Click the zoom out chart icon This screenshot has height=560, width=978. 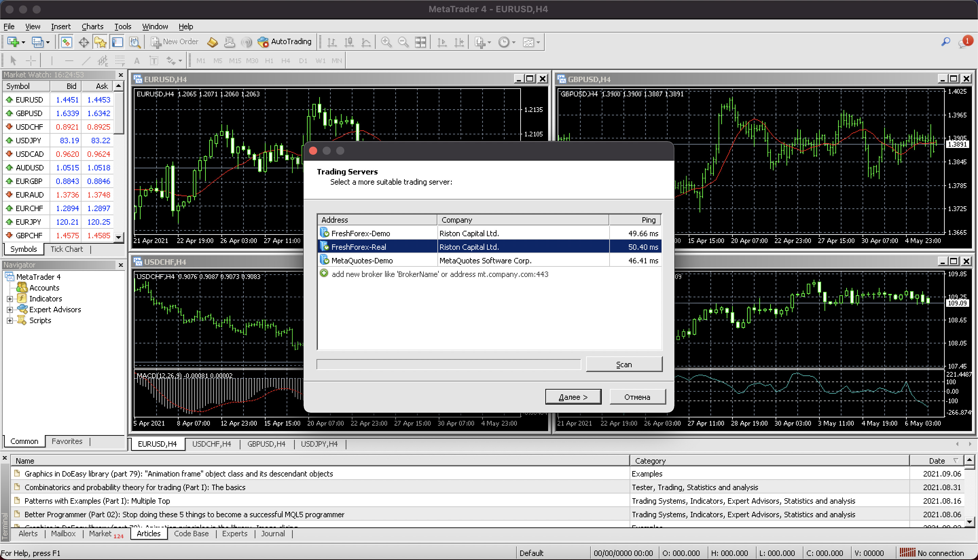point(402,42)
